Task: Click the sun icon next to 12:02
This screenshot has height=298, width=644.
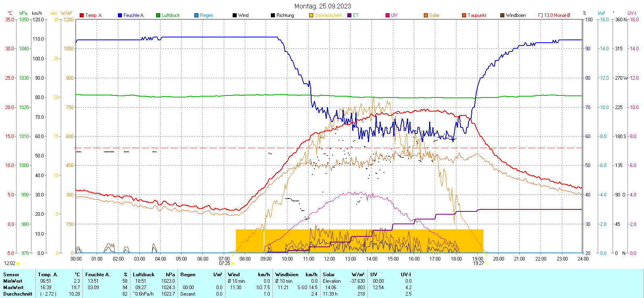Action: pyautogui.click(x=18, y=263)
